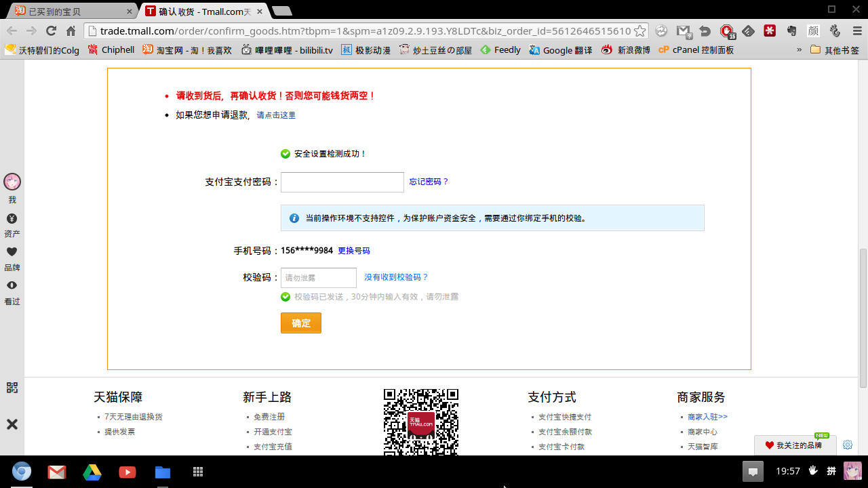Open Gmail from the shelf
868x488 pixels.
click(56, 472)
